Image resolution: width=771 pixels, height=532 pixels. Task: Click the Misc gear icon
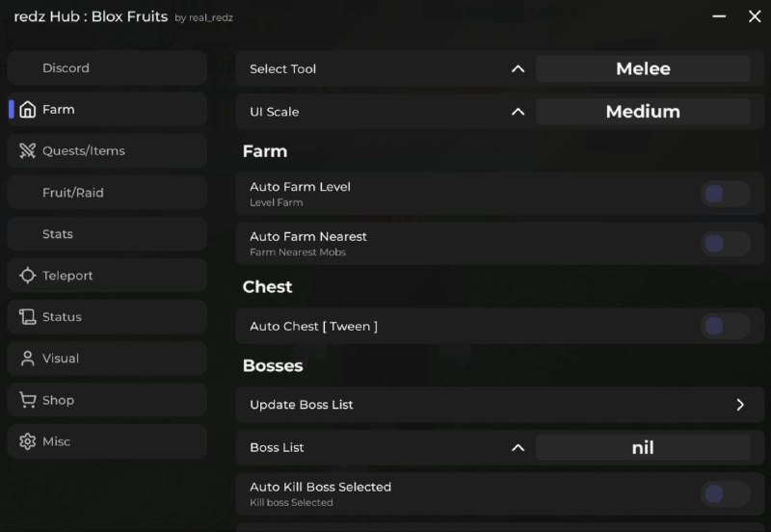pyautogui.click(x=27, y=441)
